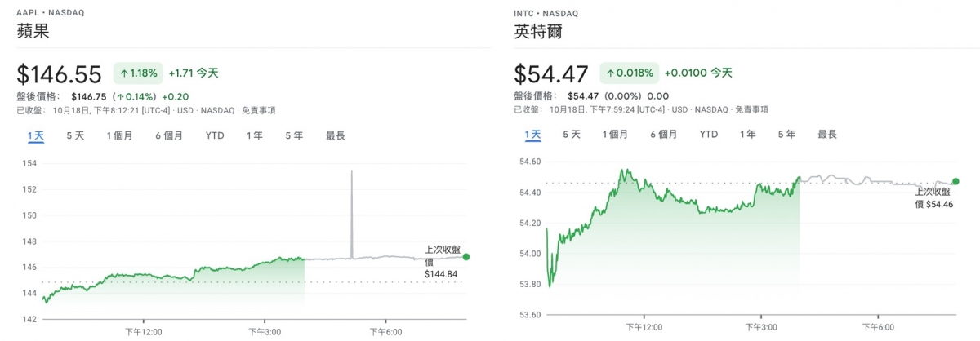Image resolution: width=980 pixels, height=341 pixels.
Task: Select the 1天 tab on the Apple chart
Action: tap(34, 135)
